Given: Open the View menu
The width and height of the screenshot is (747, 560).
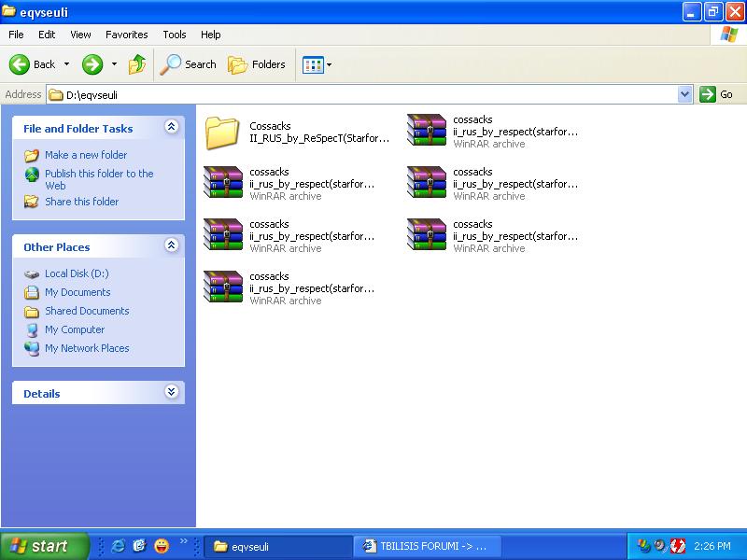Looking at the screenshot, I should [x=80, y=35].
